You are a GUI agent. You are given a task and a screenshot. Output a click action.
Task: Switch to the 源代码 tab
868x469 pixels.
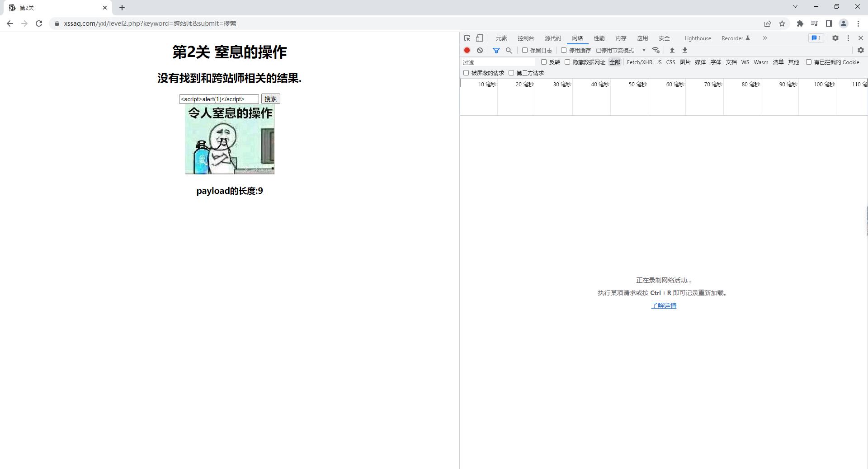[553, 38]
